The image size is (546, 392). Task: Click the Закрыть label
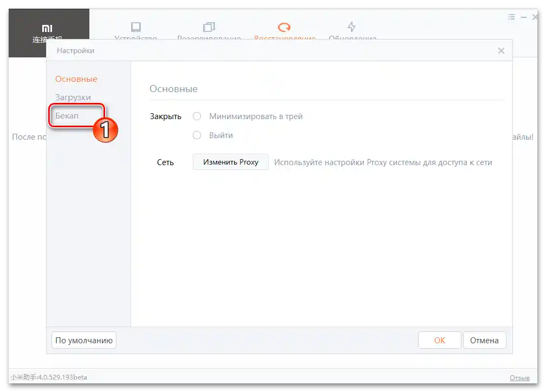pos(165,116)
